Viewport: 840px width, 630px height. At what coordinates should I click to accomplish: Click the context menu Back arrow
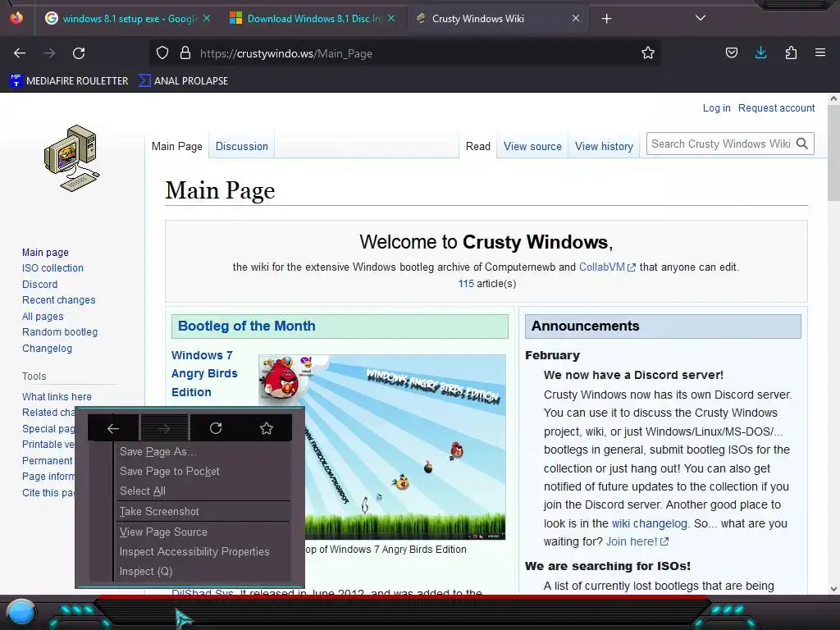pos(113,428)
